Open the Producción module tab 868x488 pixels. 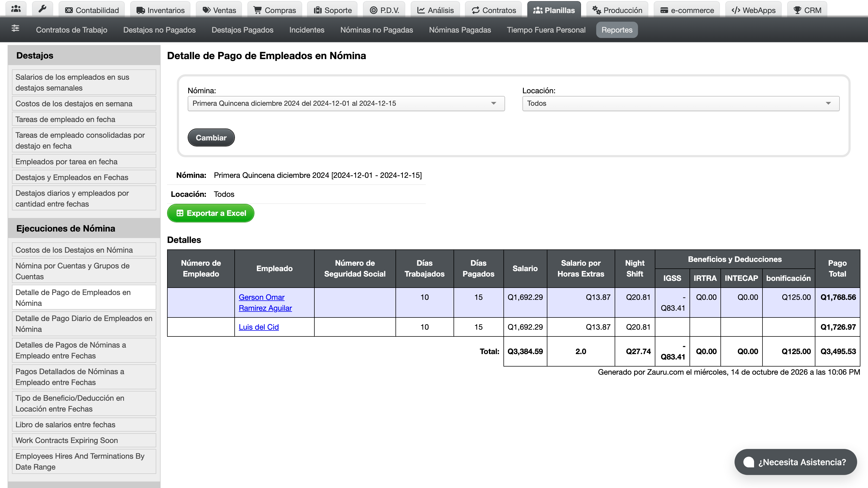(x=617, y=10)
